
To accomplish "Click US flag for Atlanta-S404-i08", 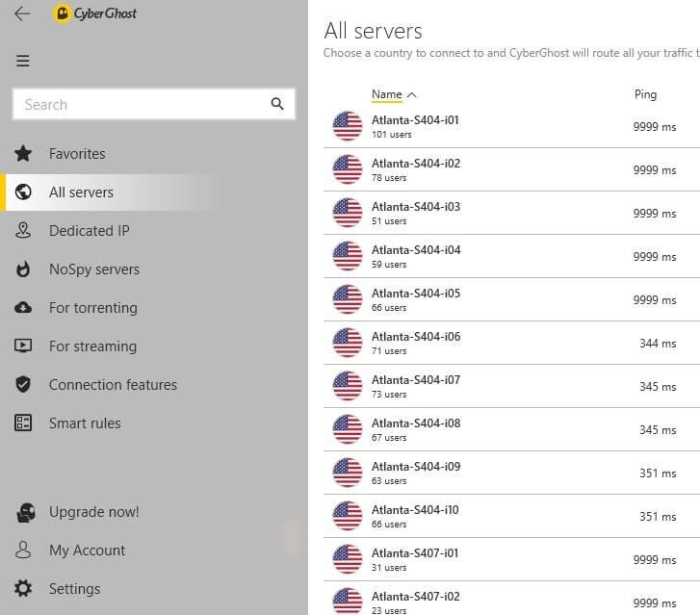I will [348, 429].
